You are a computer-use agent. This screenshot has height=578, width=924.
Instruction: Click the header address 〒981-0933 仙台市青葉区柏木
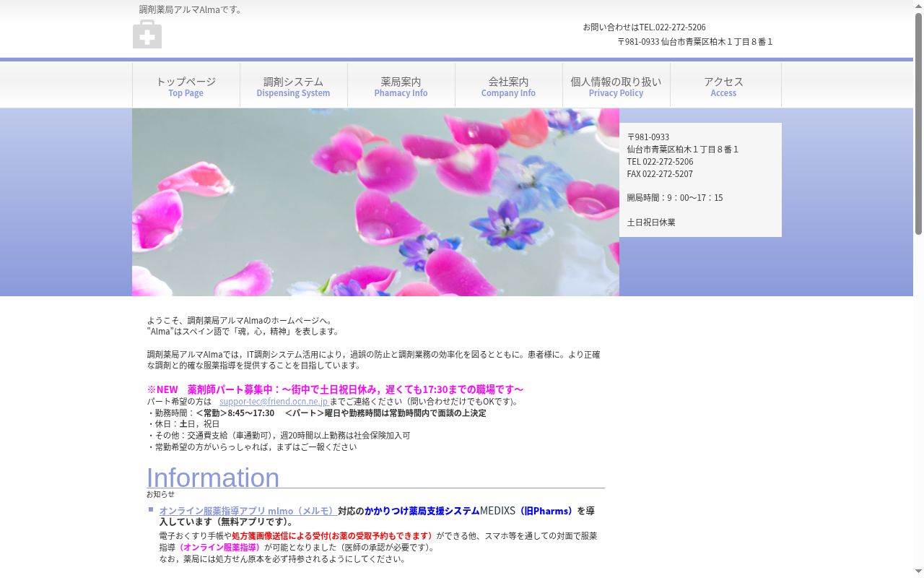(x=695, y=42)
